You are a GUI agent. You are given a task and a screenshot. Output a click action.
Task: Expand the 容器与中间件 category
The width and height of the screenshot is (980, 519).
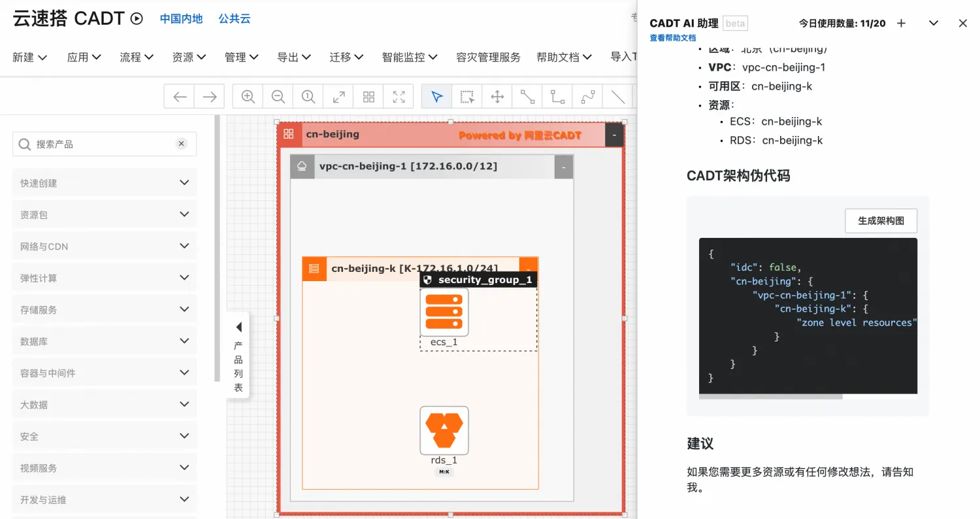pos(105,373)
